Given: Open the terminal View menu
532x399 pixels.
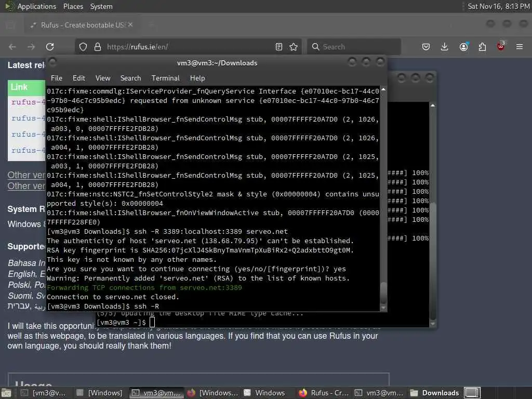Looking at the screenshot, I should (103, 78).
